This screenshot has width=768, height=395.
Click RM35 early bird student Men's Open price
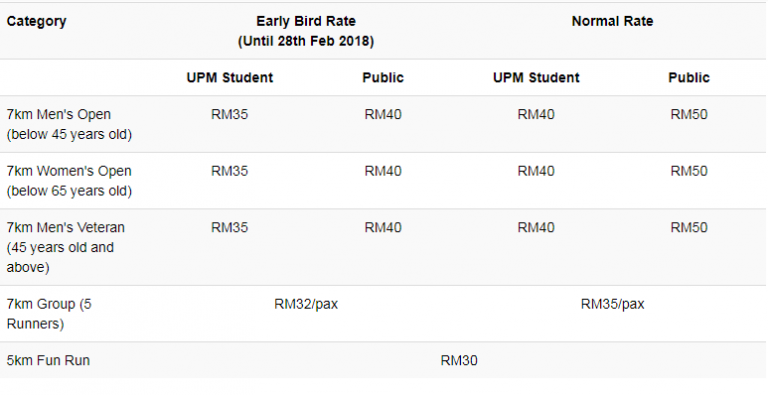tap(229, 115)
